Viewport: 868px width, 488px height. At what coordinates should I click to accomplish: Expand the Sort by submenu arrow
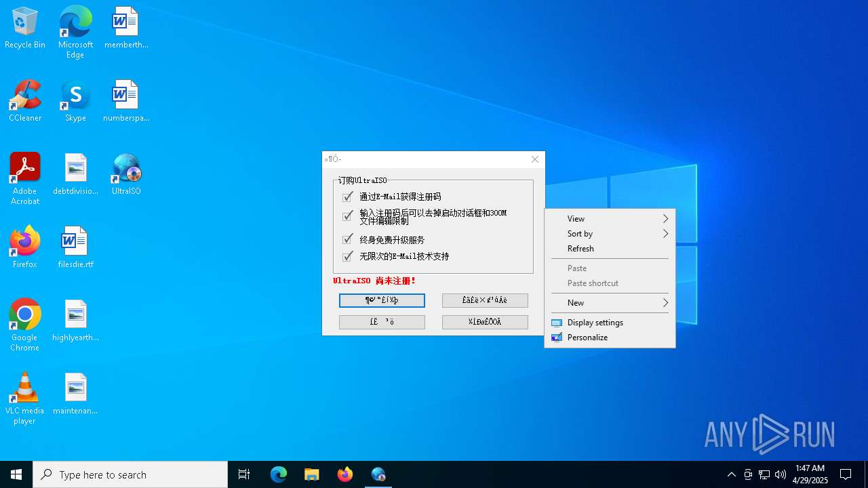click(x=665, y=234)
